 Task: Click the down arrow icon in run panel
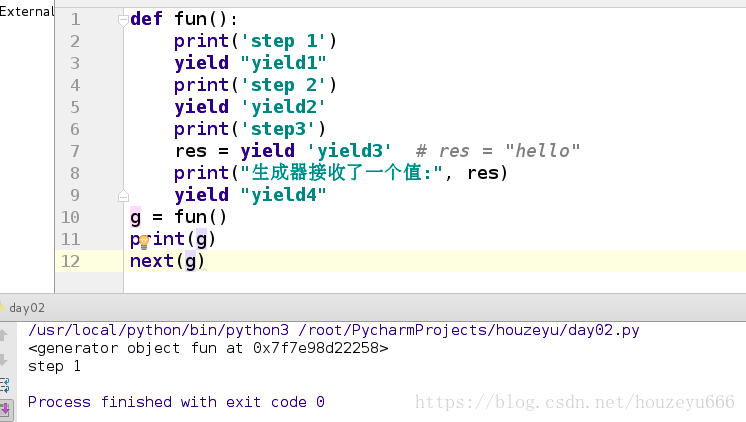(3, 360)
